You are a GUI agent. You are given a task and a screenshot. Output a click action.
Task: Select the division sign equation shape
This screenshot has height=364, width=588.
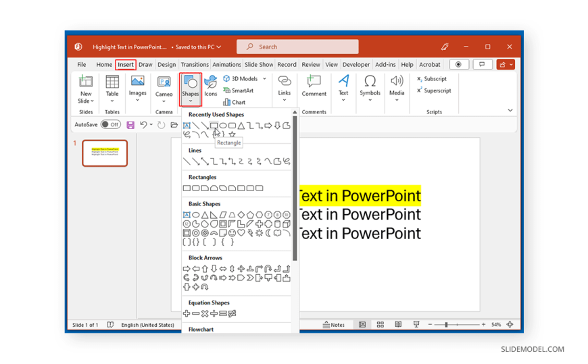coord(214,313)
